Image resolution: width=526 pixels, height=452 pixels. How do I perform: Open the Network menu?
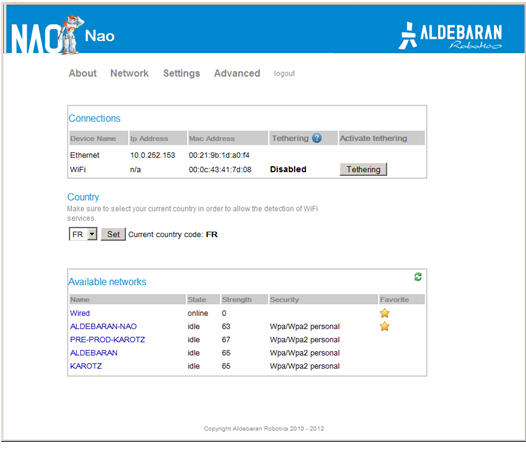[129, 73]
